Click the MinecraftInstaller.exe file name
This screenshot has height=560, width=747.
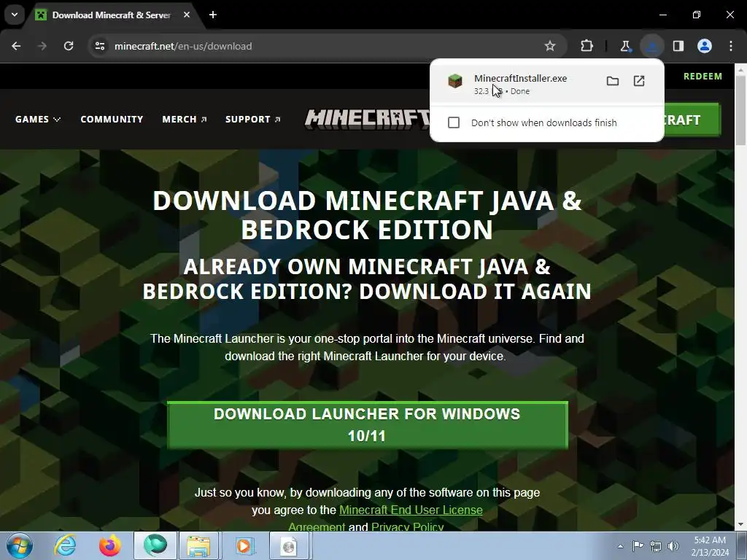coord(520,79)
